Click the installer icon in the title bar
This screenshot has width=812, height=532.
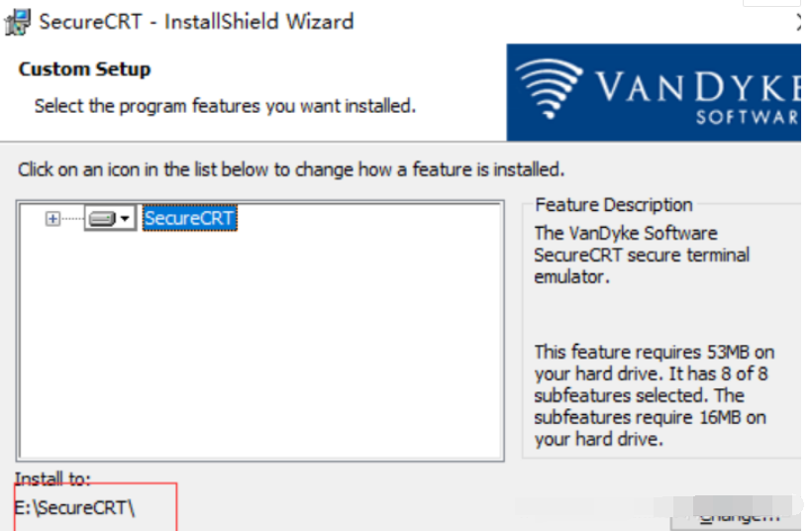[17, 22]
